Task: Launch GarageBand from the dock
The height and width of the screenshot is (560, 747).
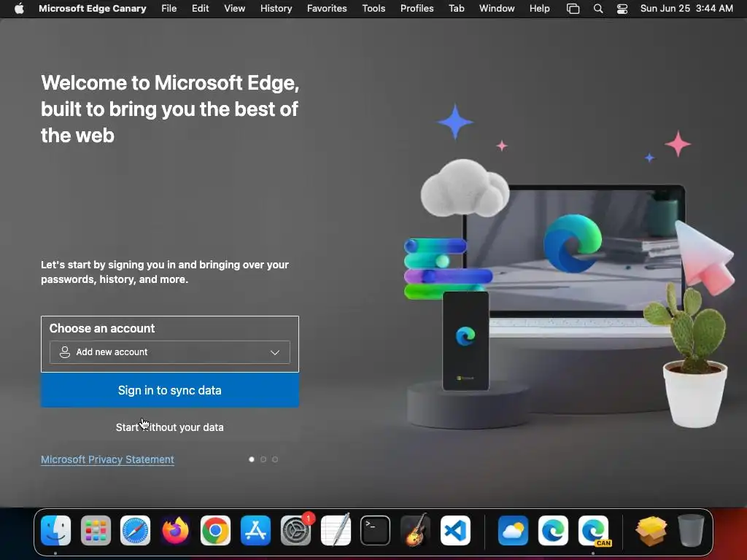Action: tap(415, 531)
